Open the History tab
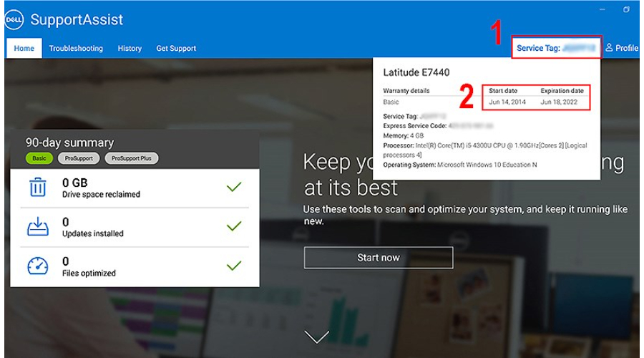 130,49
